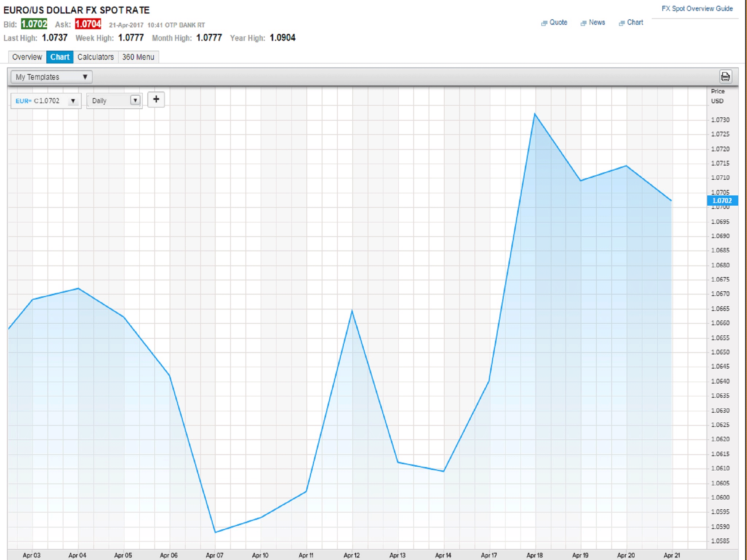
Task: Open FX Spot Overview Guide link
Action: (697, 8)
